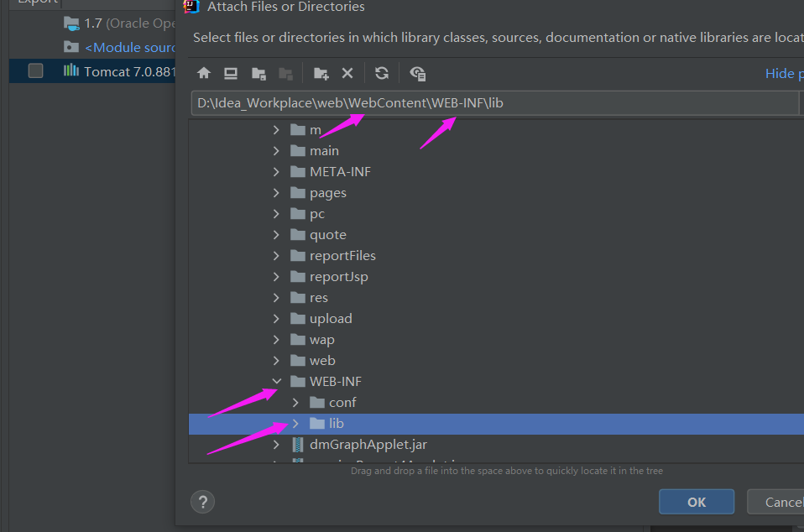The height and width of the screenshot is (532, 804).
Task: Expand the wap folder
Action: pyautogui.click(x=276, y=340)
